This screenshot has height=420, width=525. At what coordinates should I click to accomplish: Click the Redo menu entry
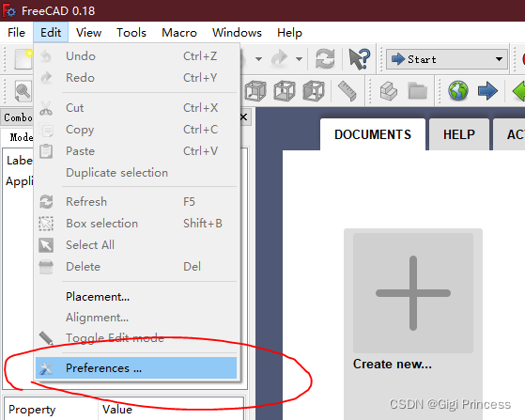click(136, 78)
